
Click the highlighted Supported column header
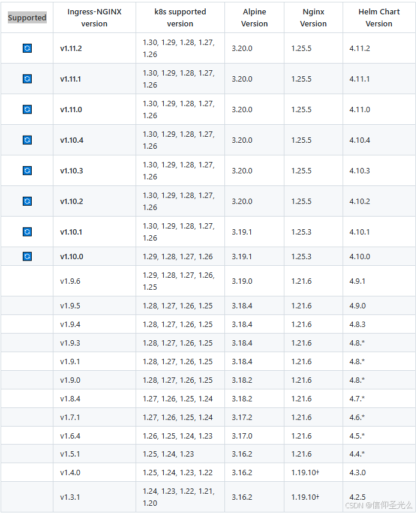click(x=27, y=17)
